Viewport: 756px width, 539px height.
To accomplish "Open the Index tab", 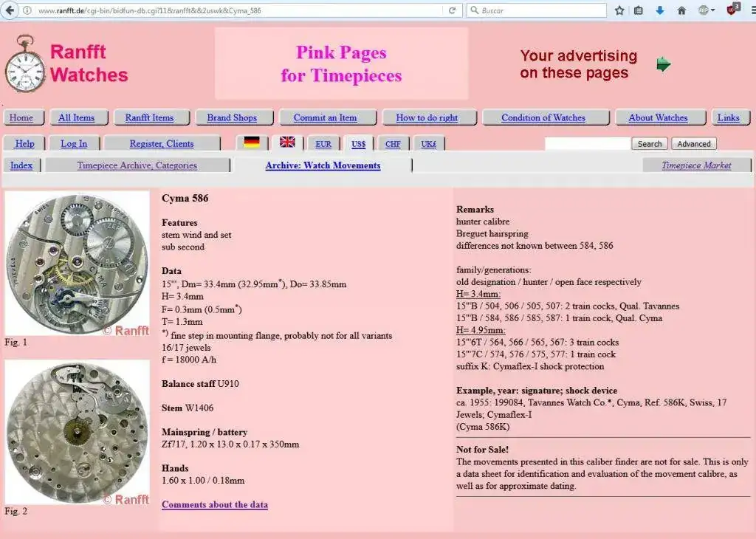I will tap(21, 165).
